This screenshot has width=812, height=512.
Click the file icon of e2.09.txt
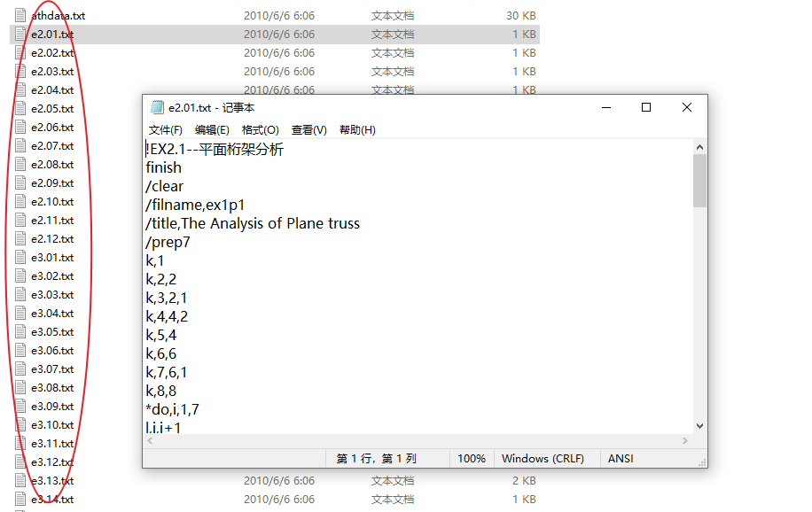[x=20, y=183]
